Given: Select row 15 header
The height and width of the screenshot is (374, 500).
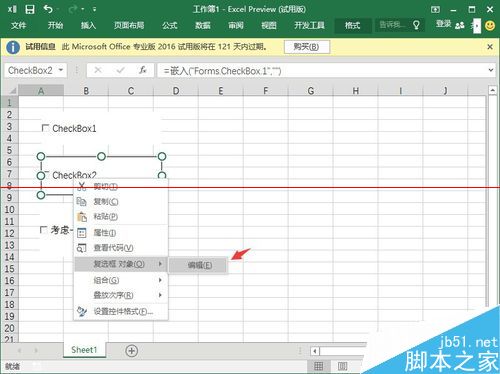Looking at the screenshot, I should click(10, 269).
